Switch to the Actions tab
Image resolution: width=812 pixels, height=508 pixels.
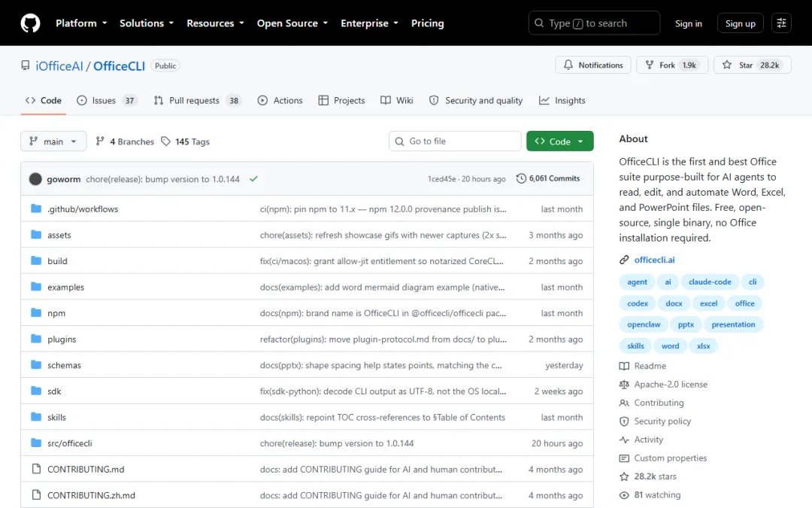click(x=280, y=101)
